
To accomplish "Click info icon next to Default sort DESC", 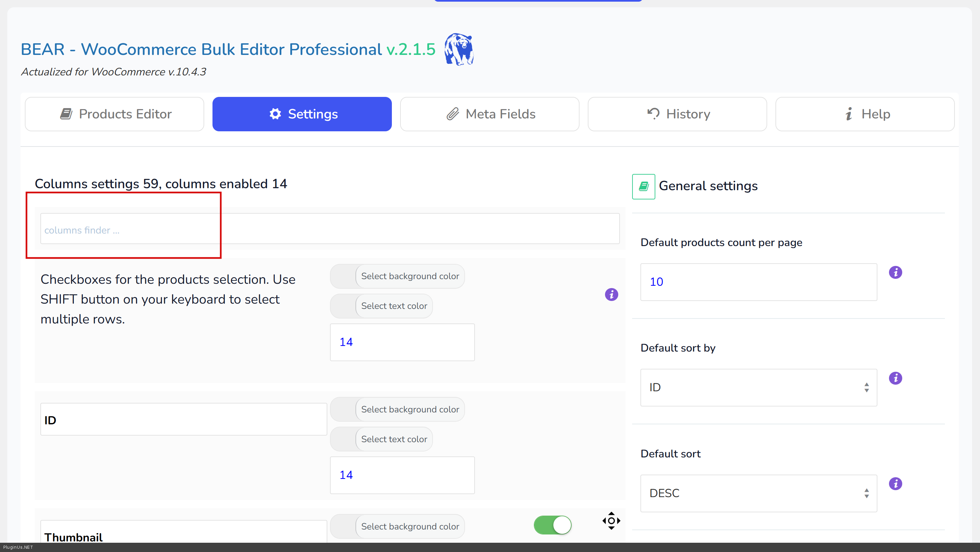I will [x=895, y=484].
